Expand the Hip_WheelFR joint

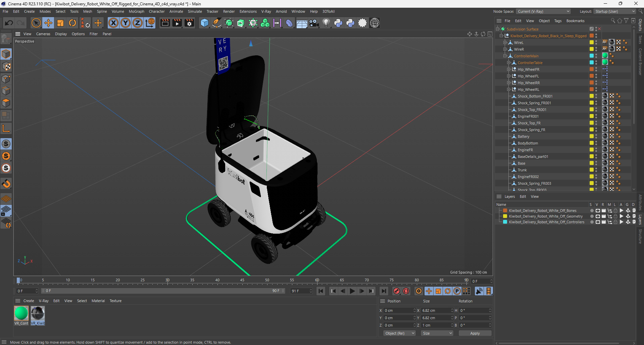509,69
